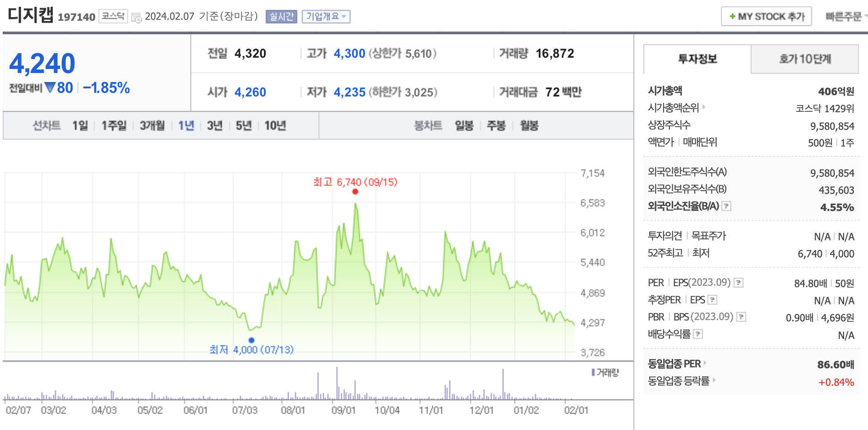
Task: Open the 기업개요 dropdown
Action: tap(326, 17)
